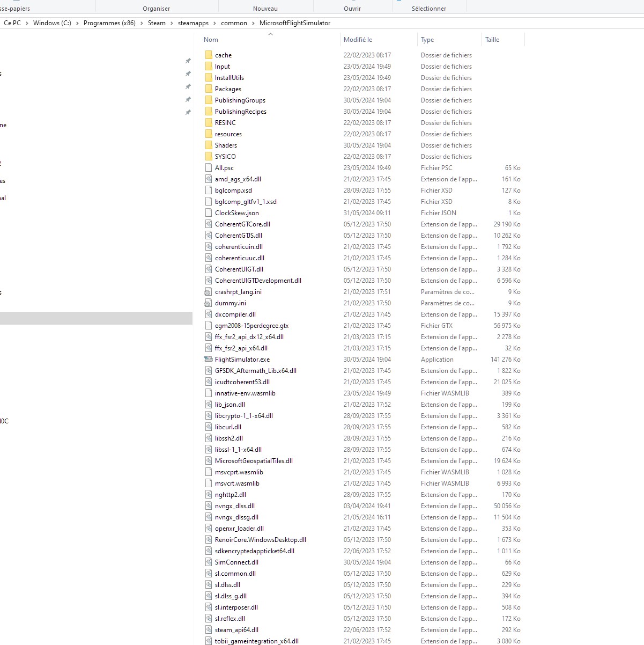Expand breadcrumb arrow after common

[x=253, y=23]
